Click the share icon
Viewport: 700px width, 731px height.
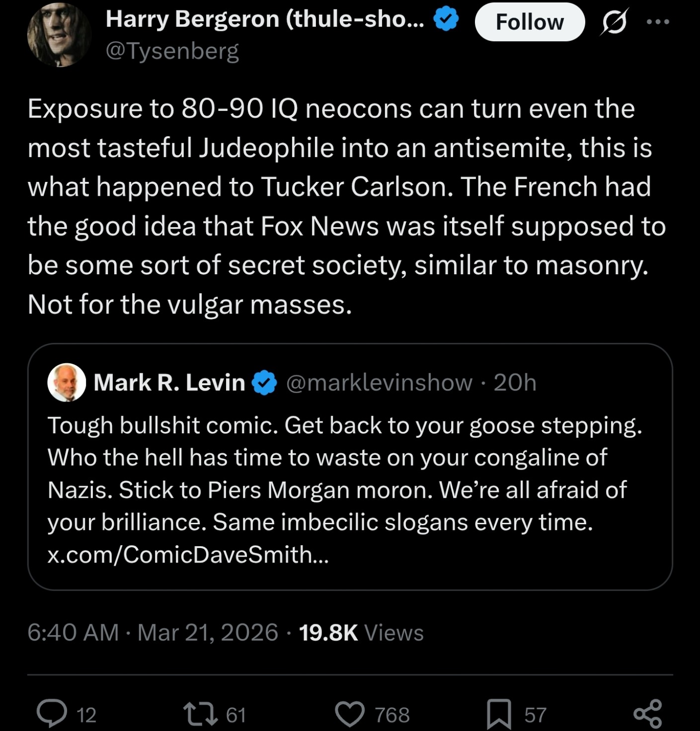[x=647, y=714]
